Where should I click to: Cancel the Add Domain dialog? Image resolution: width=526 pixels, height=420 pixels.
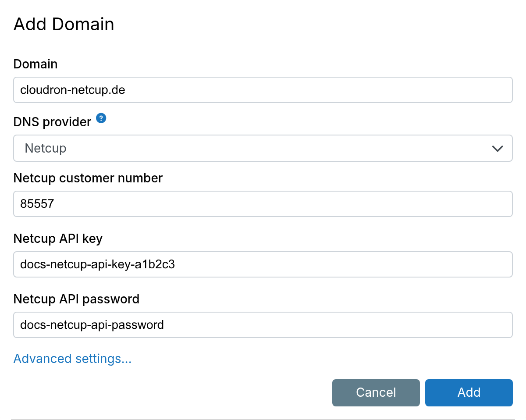pyautogui.click(x=376, y=392)
